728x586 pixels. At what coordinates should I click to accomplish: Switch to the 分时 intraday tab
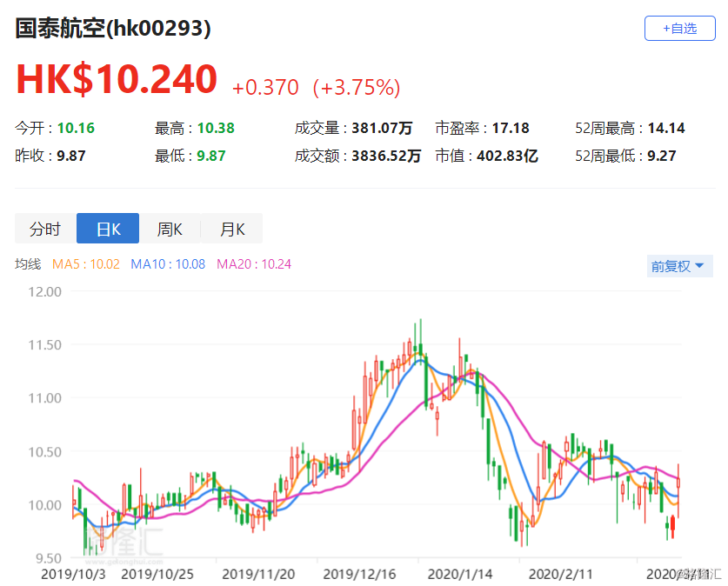(x=45, y=229)
